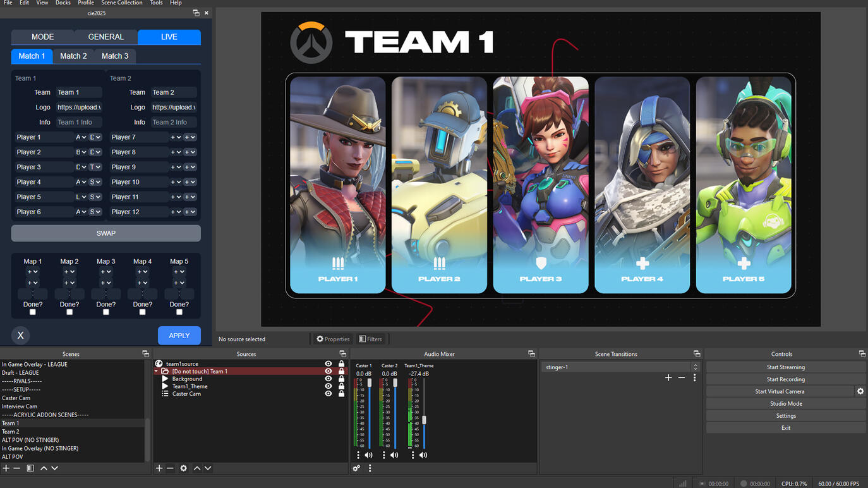Viewport: 868px width, 488px height.
Task: Mute the Caster 1 audio speaker icon
Action: (368, 455)
